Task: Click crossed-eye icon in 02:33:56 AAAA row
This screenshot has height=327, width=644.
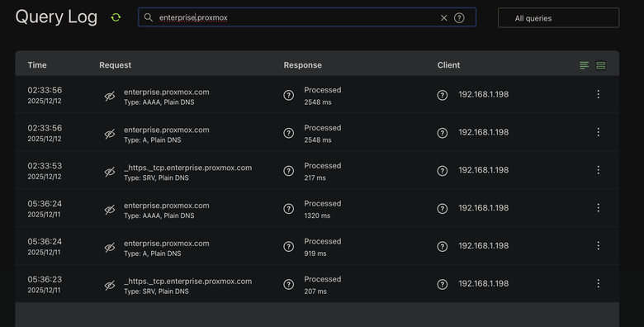Action: pyautogui.click(x=109, y=96)
